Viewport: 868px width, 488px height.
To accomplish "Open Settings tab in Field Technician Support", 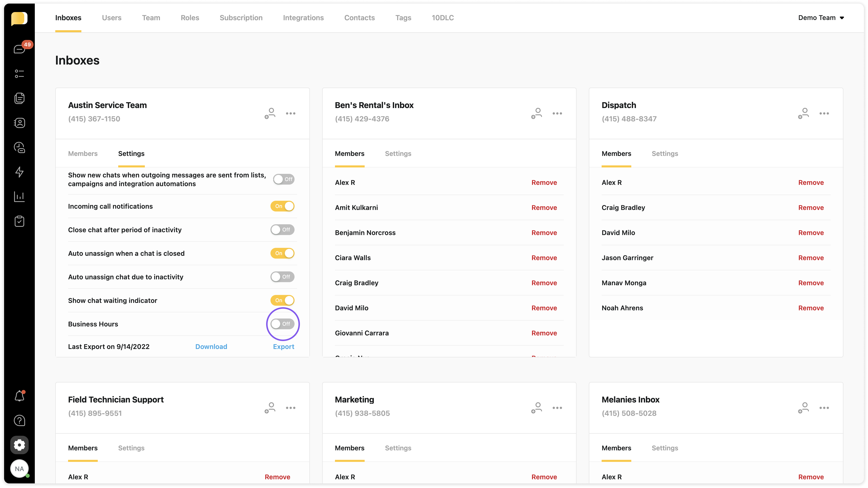I will point(131,448).
